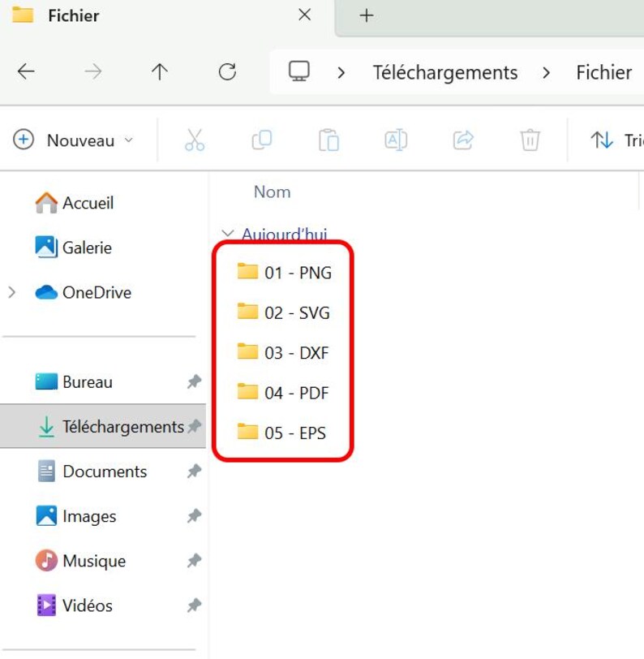Viewport: 644px width, 659px height.
Task: Refresh the current folder view
Action: pyautogui.click(x=227, y=71)
